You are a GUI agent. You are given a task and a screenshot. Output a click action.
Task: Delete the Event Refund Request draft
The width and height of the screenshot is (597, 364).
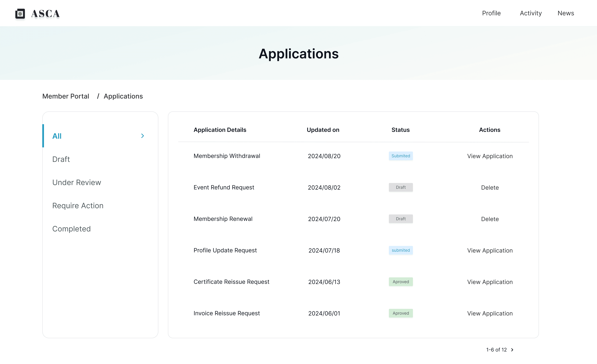click(x=490, y=188)
